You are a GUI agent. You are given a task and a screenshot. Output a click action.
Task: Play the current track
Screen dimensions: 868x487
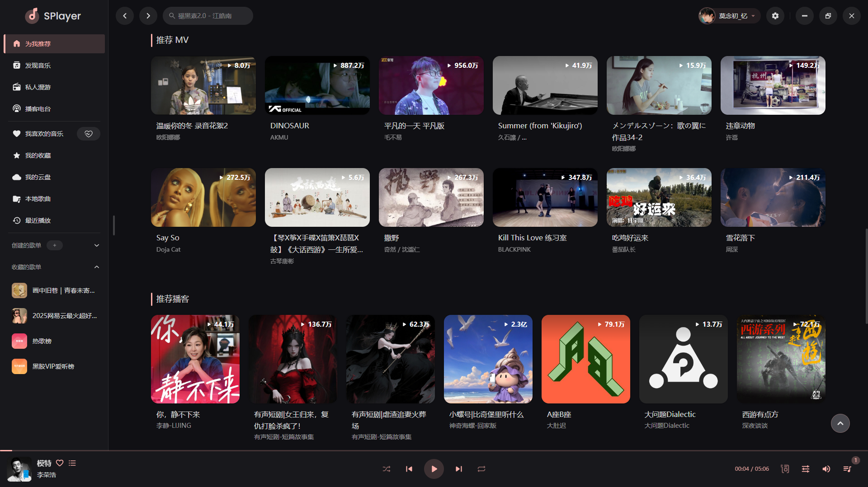point(434,469)
